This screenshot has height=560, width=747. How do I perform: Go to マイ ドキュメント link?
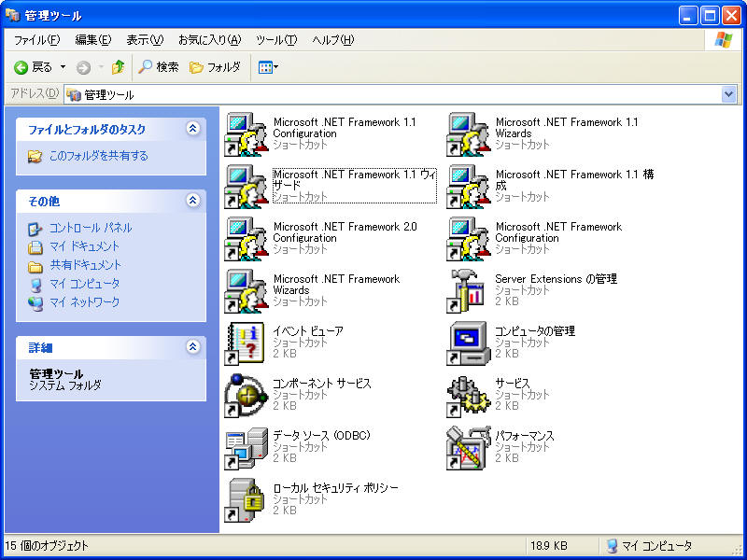84,246
